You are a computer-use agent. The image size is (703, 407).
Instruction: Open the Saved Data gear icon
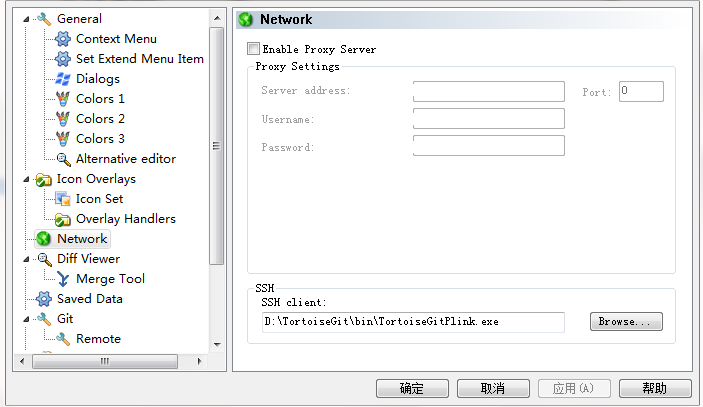pos(43,299)
